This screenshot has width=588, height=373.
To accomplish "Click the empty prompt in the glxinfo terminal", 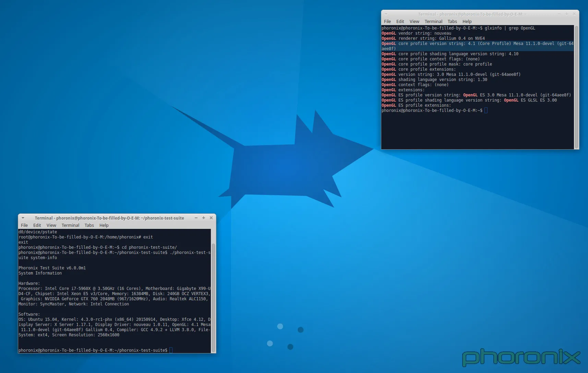I will [434, 110].
